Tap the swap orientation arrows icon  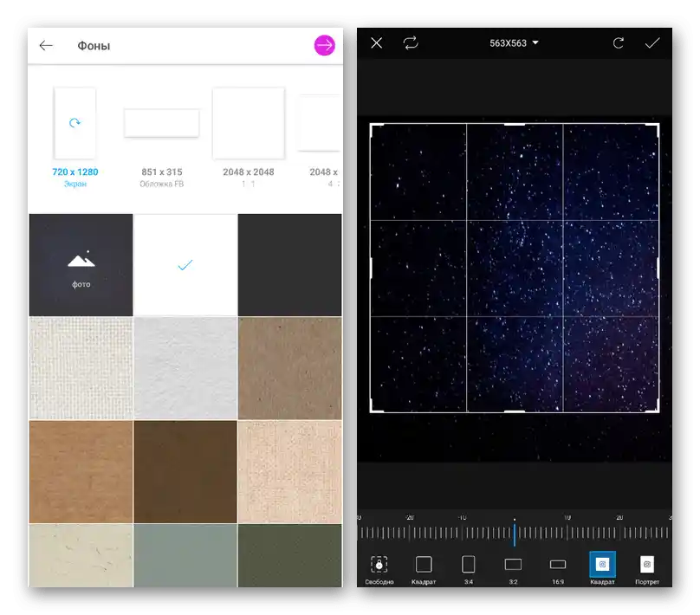tap(411, 42)
